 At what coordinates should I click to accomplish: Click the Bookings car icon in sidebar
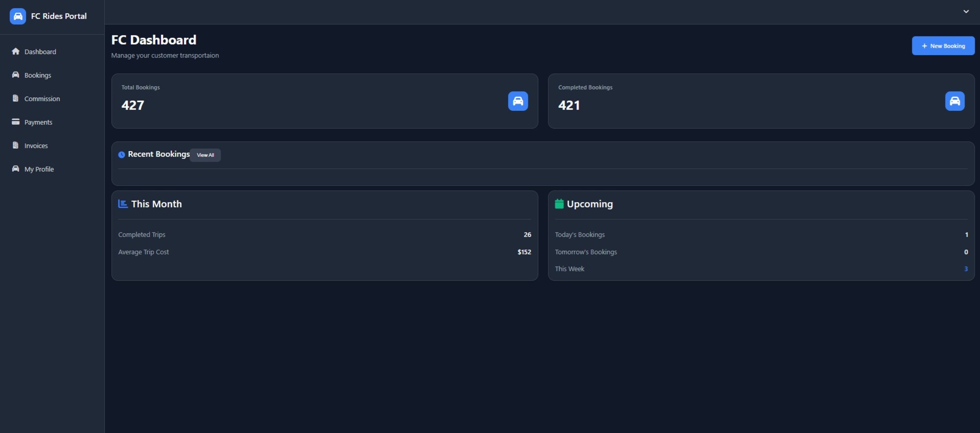point(16,75)
